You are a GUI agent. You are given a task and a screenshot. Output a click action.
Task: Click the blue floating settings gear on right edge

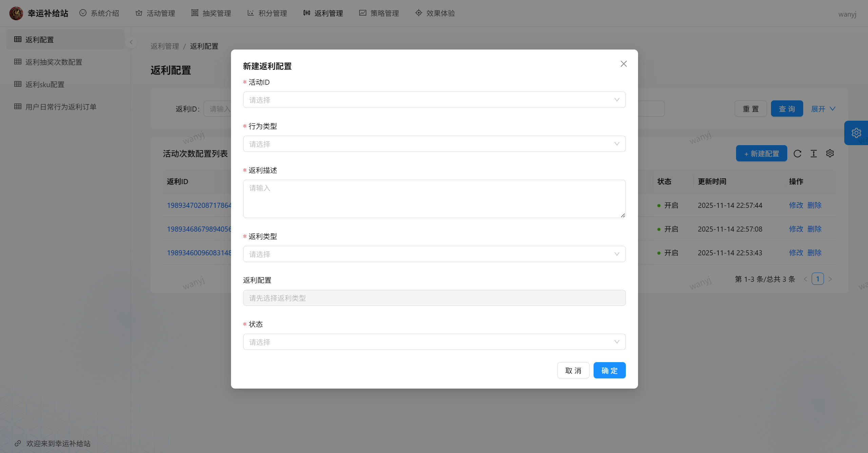(x=856, y=133)
